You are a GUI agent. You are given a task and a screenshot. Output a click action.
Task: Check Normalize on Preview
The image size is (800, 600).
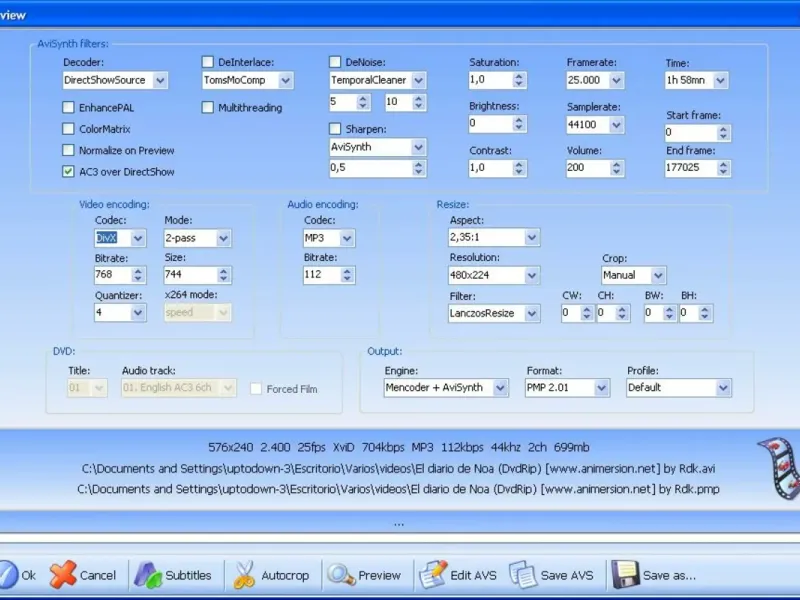(x=68, y=150)
